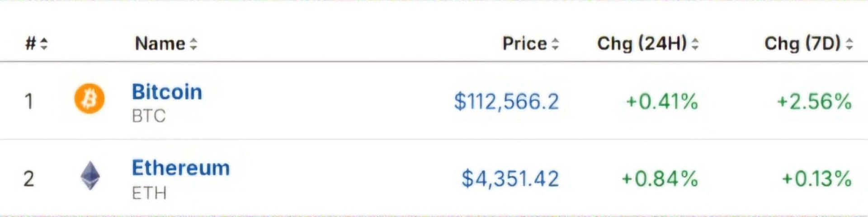The image size is (868, 217).
Task: Click the Ethereum diamond logo icon
Action: click(90, 176)
